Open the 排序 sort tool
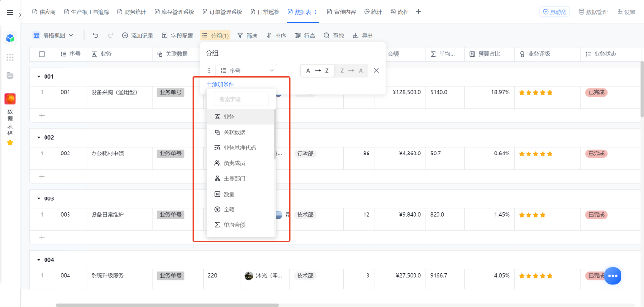 (x=276, y=35)
